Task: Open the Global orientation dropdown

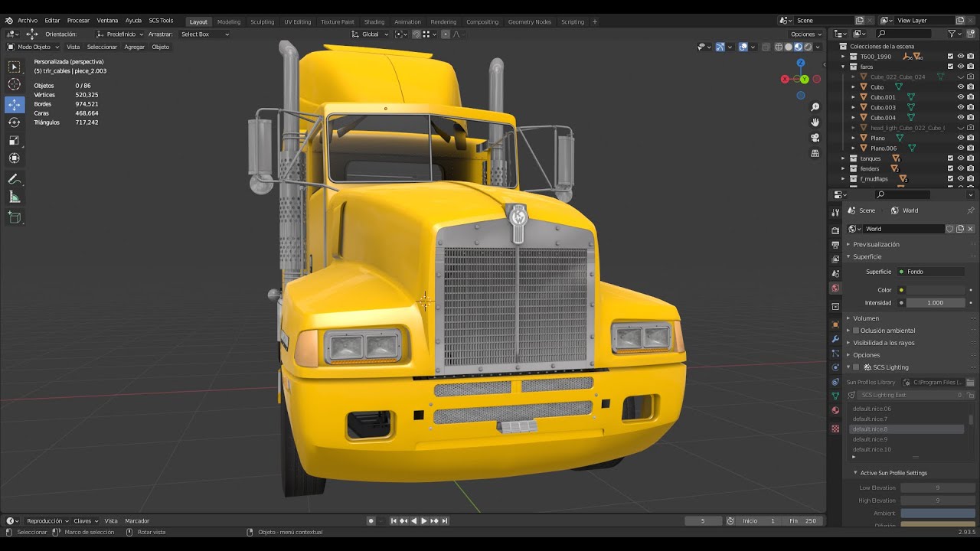Action: pos(371,34)
